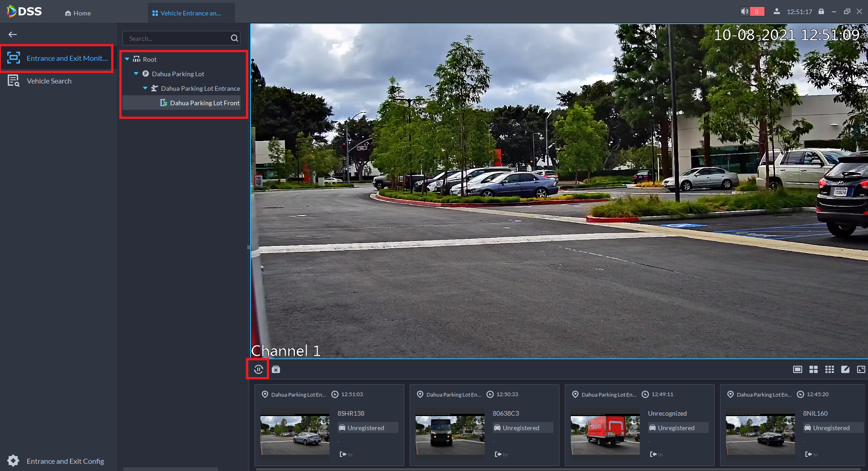Pause refreshing with the circular pause icon

coord(258,369)
